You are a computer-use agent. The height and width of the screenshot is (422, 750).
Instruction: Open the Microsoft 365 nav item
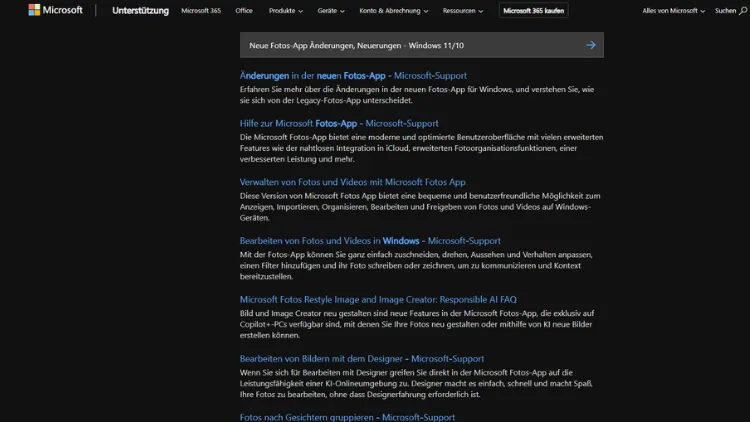(201, 11)
